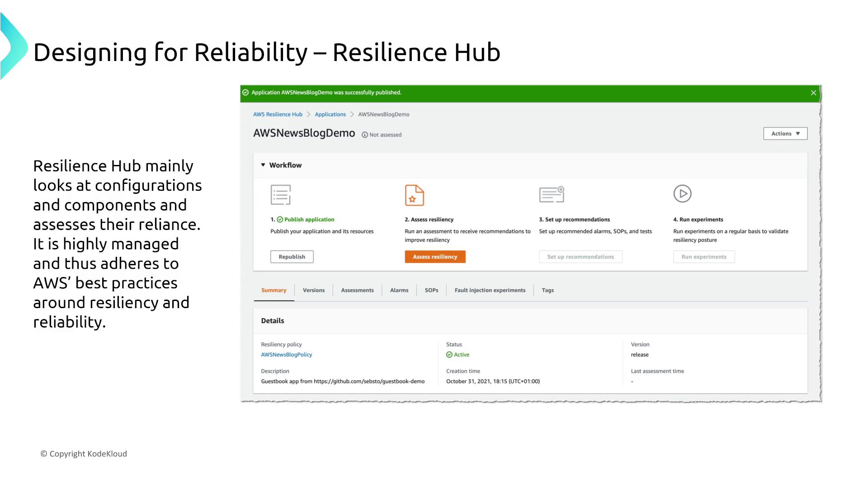Click green checkmark beside Publish application
Image resolution: width=868 pixels, height=488 pixels.
pyautogui.click(x=280, y=220)
